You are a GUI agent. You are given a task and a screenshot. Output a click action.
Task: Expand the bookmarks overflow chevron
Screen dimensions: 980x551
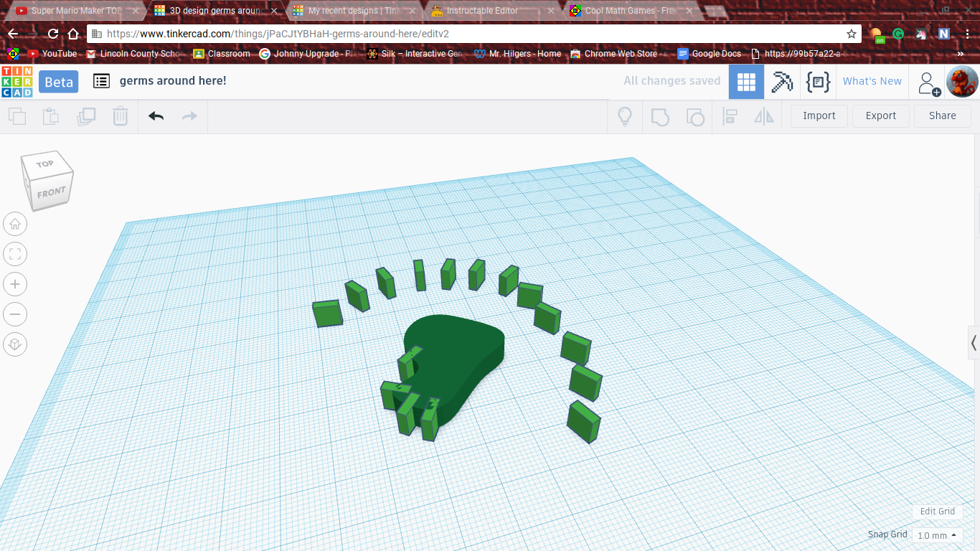[961, 54]
